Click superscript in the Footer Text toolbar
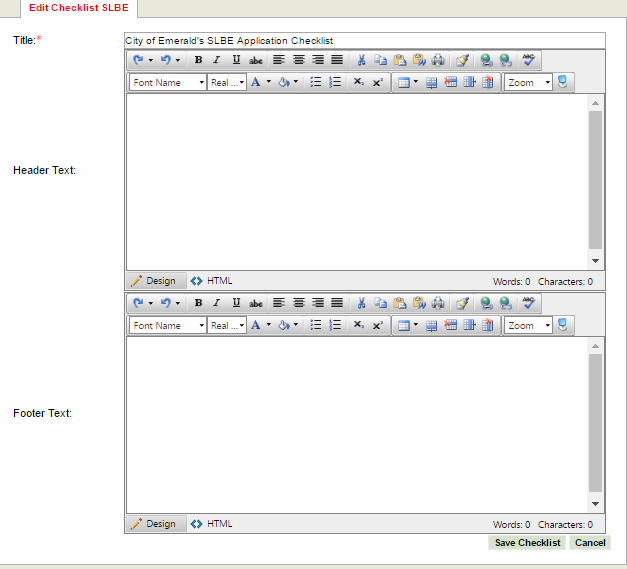 (377, 325)
